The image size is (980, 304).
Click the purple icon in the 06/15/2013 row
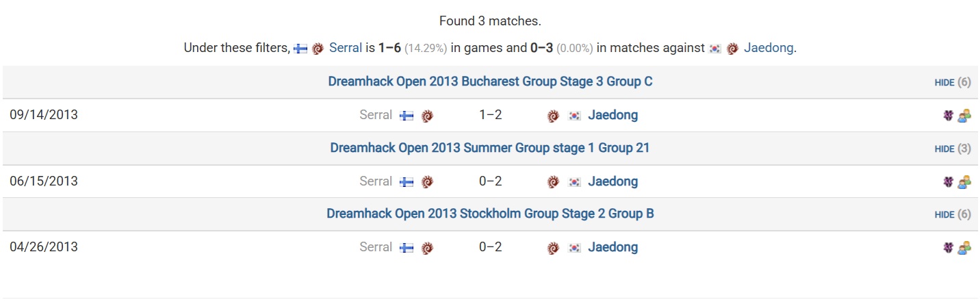948,182
